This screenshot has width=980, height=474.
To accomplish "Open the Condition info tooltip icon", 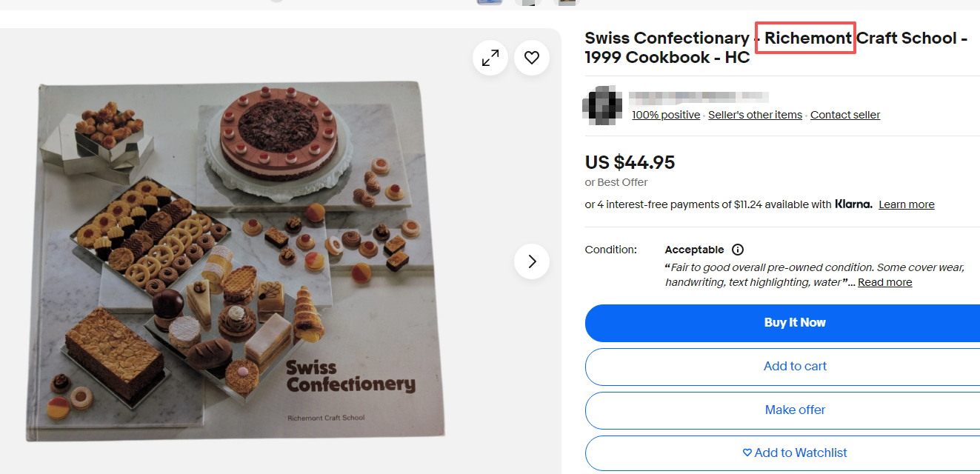I will tap(738, 250).
